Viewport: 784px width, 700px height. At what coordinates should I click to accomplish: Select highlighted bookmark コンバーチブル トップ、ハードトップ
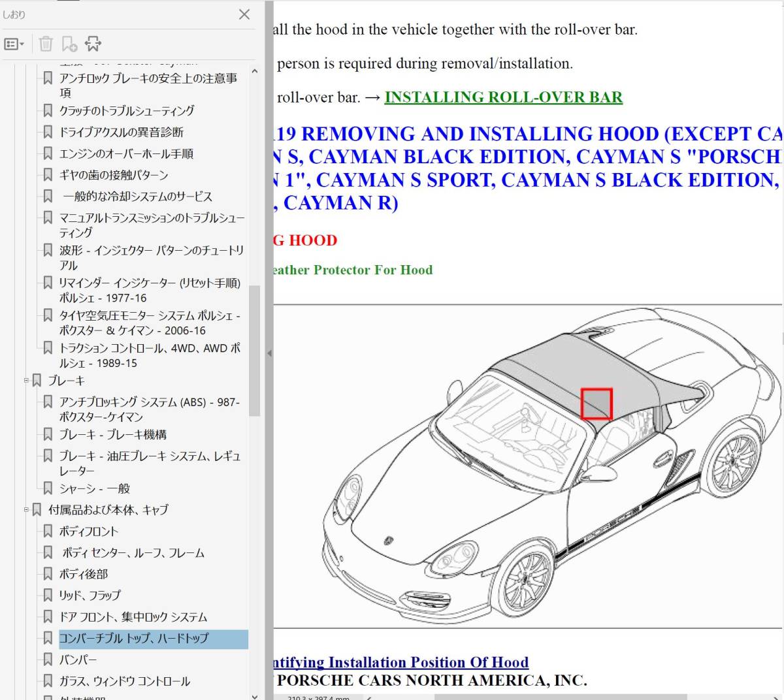pyautogui.click(x=153, y=639)
